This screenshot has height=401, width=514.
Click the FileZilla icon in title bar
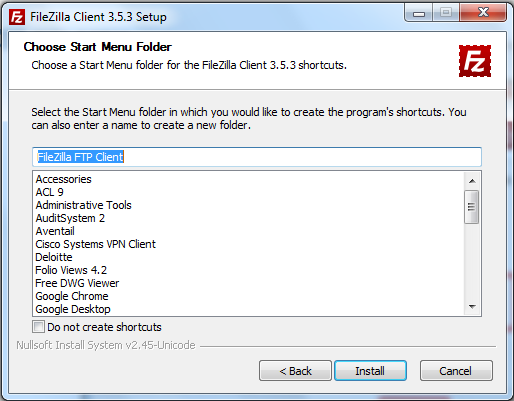point(17,17)
